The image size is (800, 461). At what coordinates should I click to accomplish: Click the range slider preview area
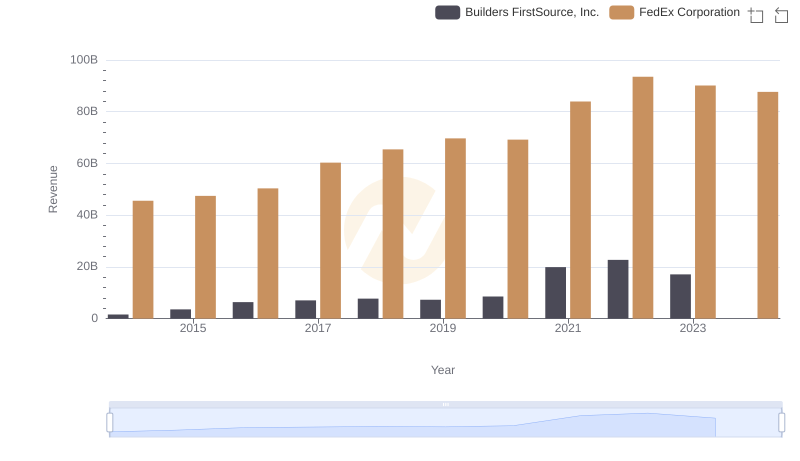(x=445, y=423)
